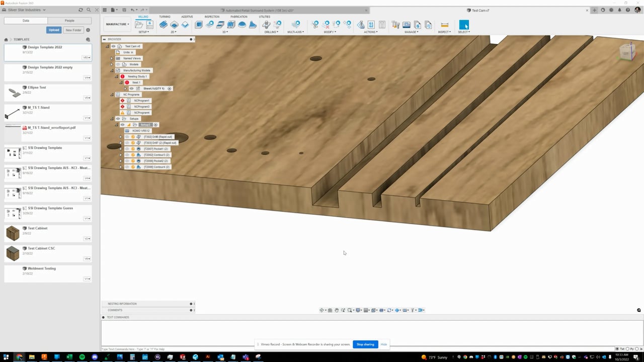644x362 pixels.
Task: Switch to the INSPECTION tab
Action: [x=212, y=17]
